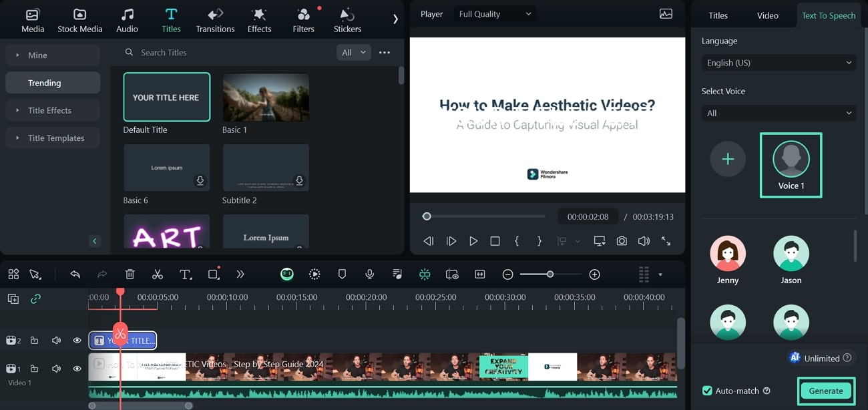Select the Text To Speech tab
This screenshot has height=410, width=868.
(829, 15)
